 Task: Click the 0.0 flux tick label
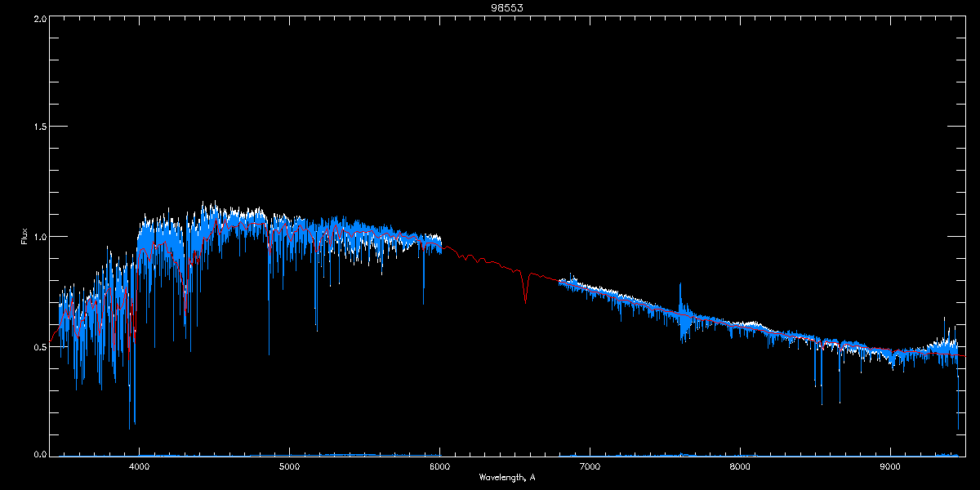[39, 454]
